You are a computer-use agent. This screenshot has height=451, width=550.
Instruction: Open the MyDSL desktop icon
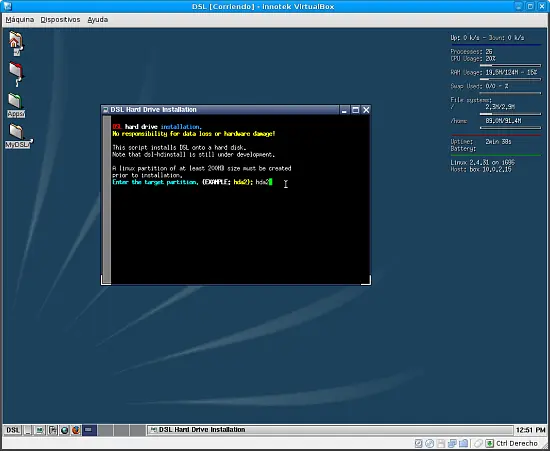tap(18, 136)
